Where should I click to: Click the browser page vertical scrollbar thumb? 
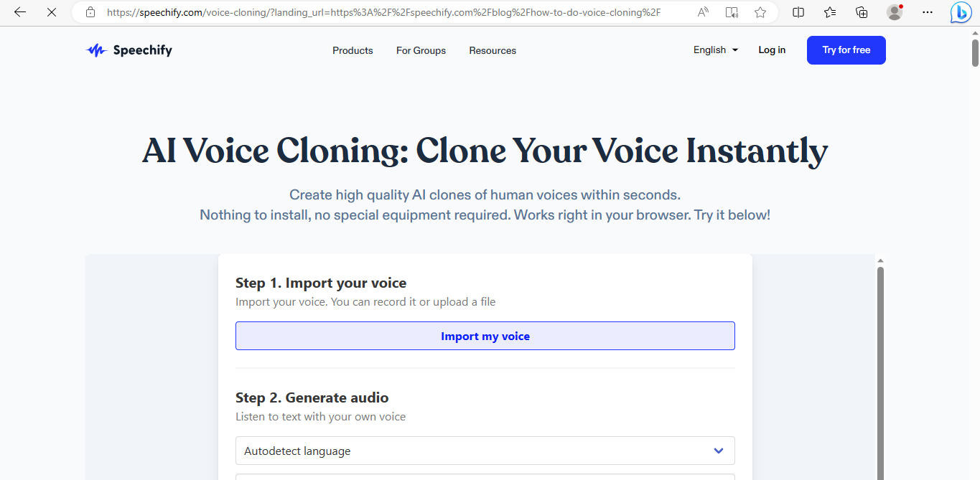tap(975, 53)
